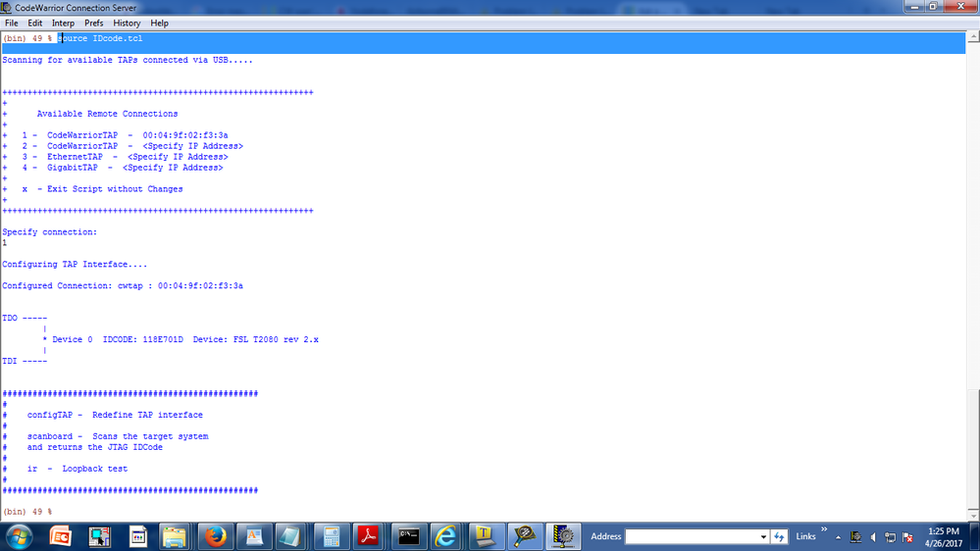This screenshot has height=551, width=980.
Task: Click the '4 - GigabitTAP' connection line
Action: (x=123, y=168)
